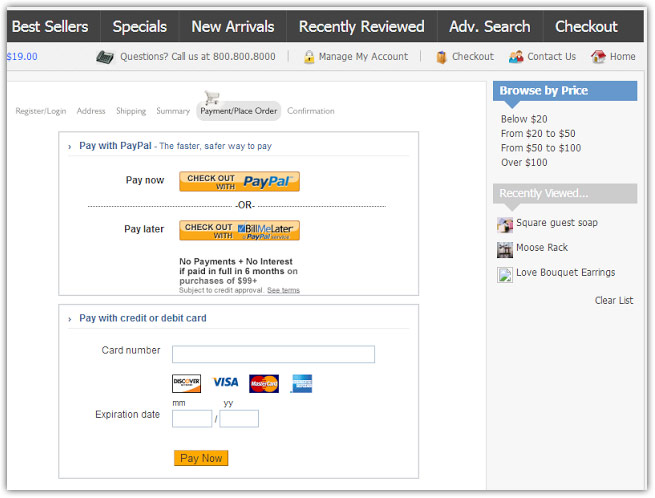This screenshot has width=655, height=498.
Task: Browse products Below $20
Action: click(x=524, y=119)
